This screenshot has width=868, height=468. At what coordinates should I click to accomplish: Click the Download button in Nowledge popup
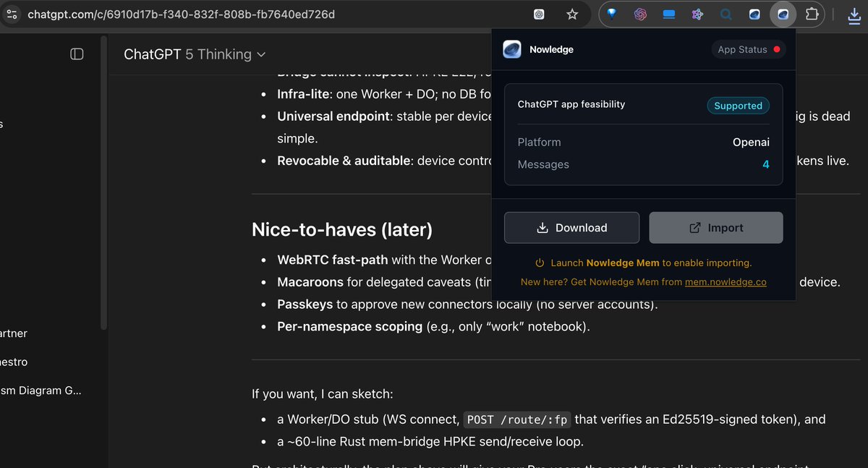[x=571, y=228]
